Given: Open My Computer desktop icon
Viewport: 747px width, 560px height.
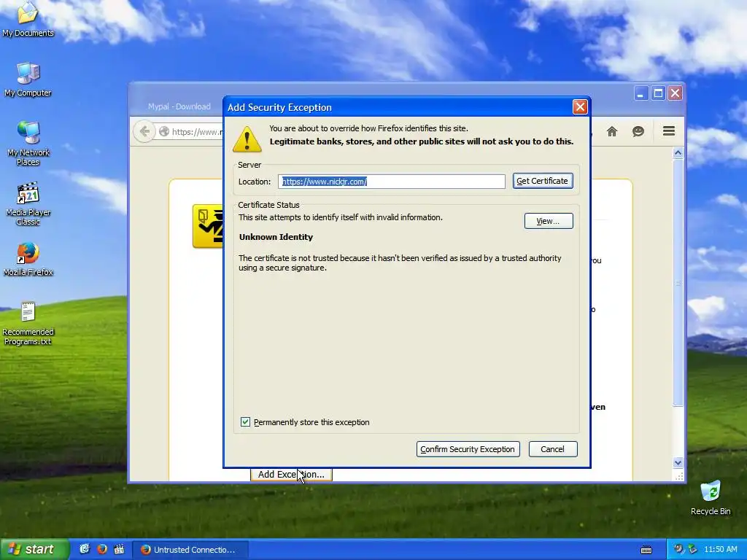Looking at the screenshot, I should pyautogui.click(x=28, y=79).
